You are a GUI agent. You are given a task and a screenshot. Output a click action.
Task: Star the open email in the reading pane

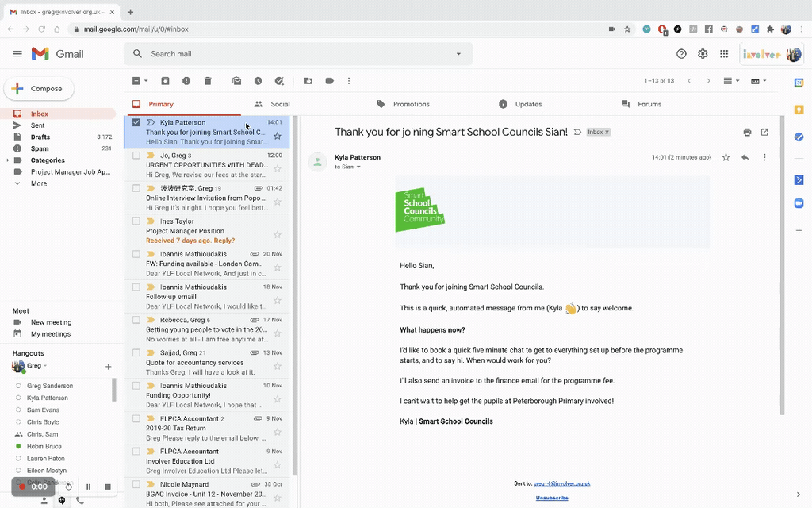(x=726, y=157)
